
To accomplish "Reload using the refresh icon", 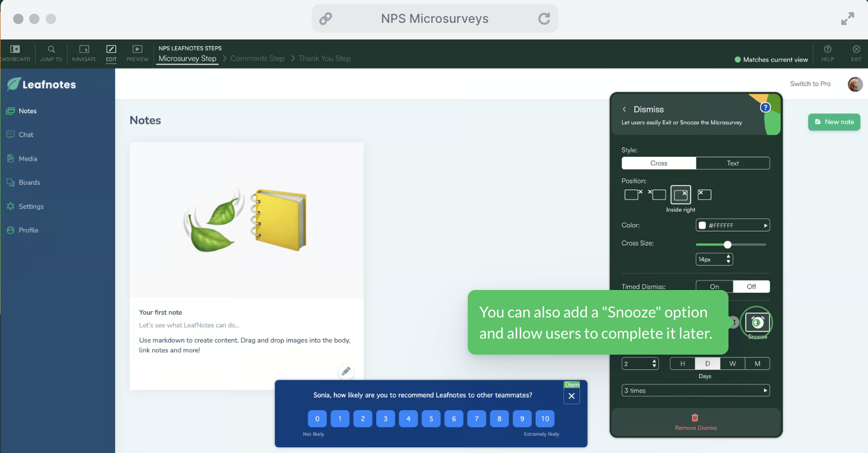I will pos(544,19).
